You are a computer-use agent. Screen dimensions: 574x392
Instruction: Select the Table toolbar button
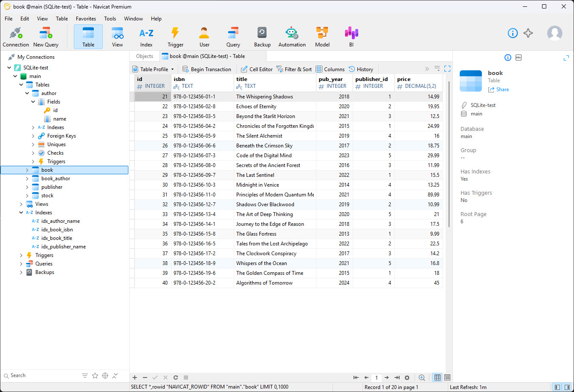coord(88,37)
